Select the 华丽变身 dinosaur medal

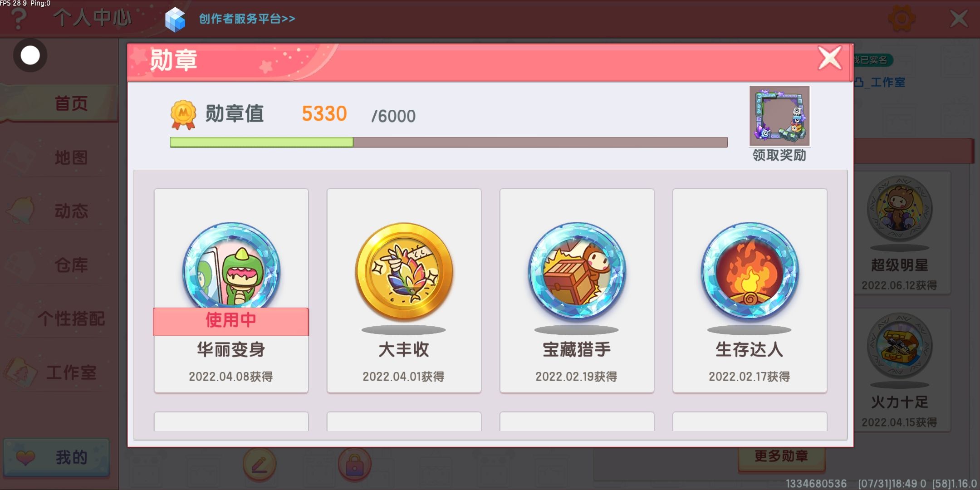(x=231, y=290)
